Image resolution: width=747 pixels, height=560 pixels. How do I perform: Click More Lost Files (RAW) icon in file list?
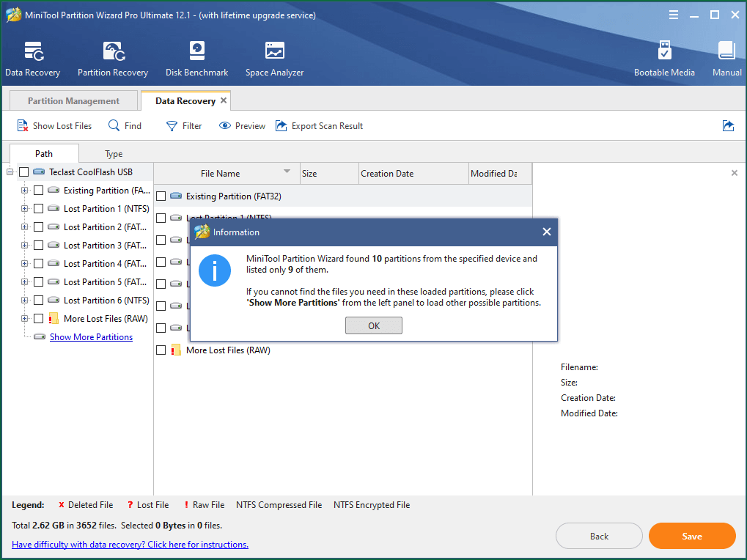pos(176,350)
